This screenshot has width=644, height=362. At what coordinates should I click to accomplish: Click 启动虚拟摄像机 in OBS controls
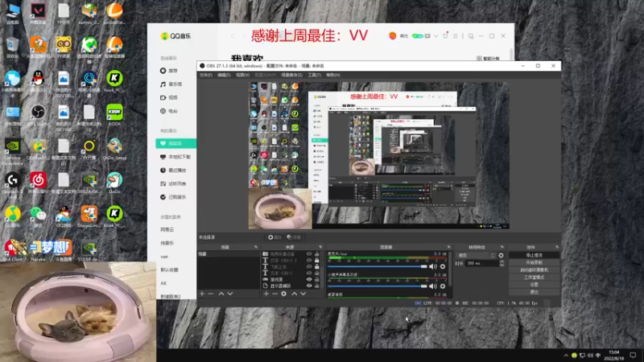(534, 270)
